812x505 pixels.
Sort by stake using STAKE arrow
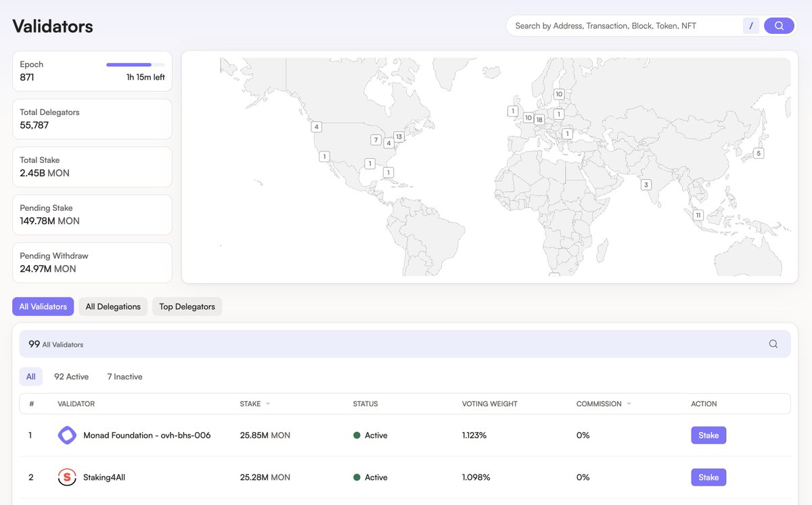click(268, 404)
